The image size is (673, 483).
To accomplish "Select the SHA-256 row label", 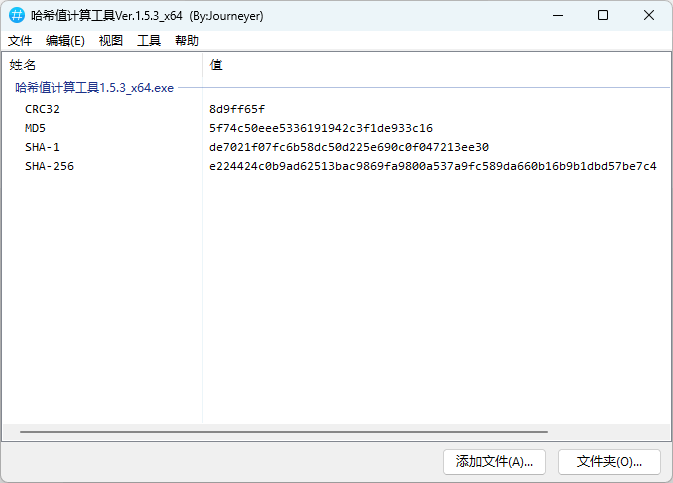I will click(x=49, y=166).
